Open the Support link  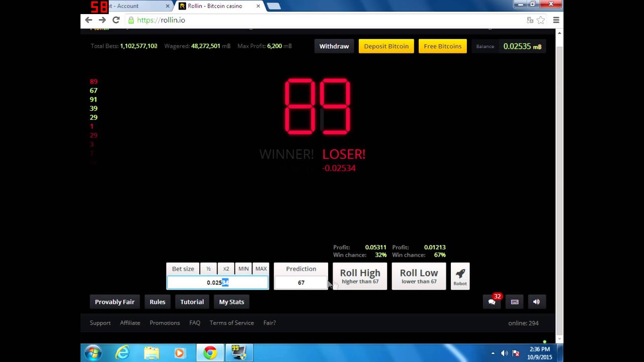pyautogui.click(x=100, y=323)
